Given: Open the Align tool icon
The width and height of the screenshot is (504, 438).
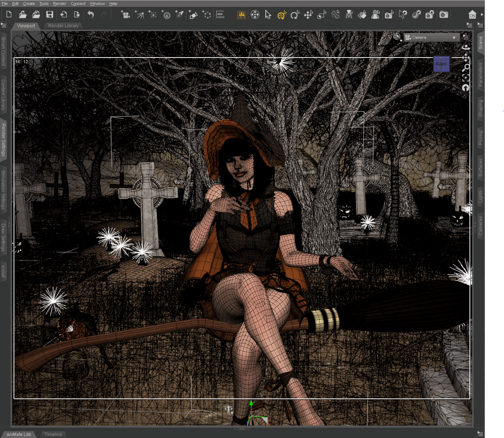Looking at the screenshot, I should (220, 15).
